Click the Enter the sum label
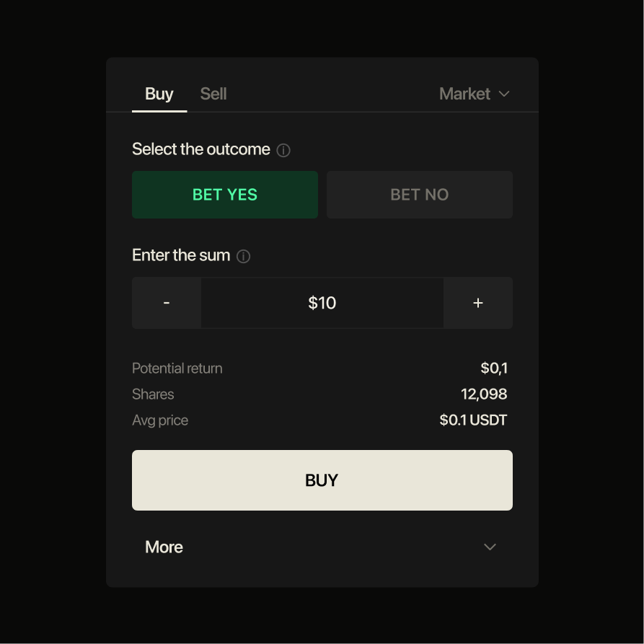This screenshot has width=644, height=644. [181, 255]
